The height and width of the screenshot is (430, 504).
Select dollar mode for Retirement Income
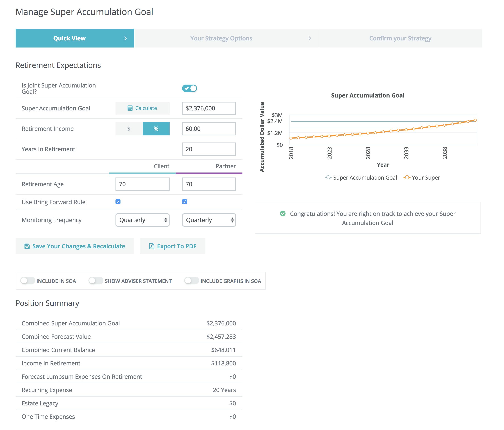pos(129,129)
